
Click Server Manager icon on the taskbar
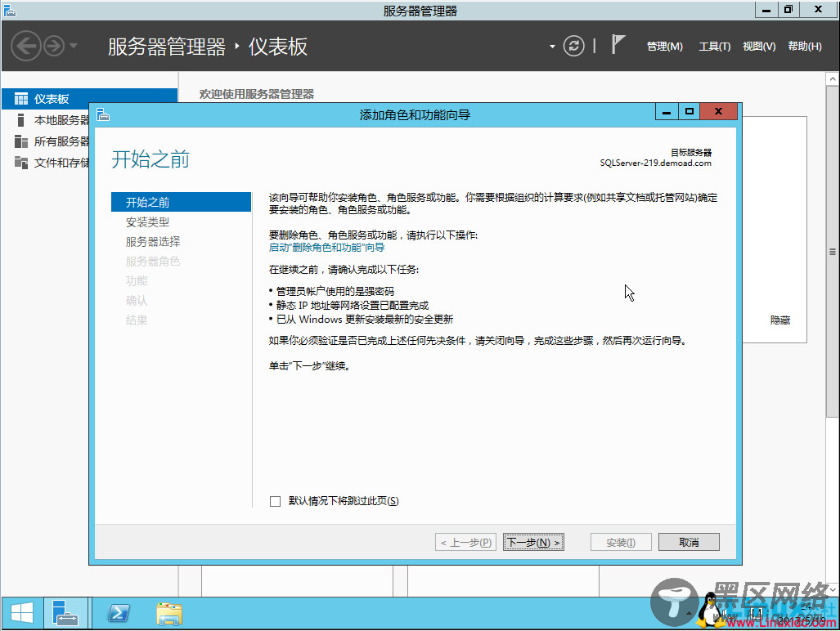point(65,612)
